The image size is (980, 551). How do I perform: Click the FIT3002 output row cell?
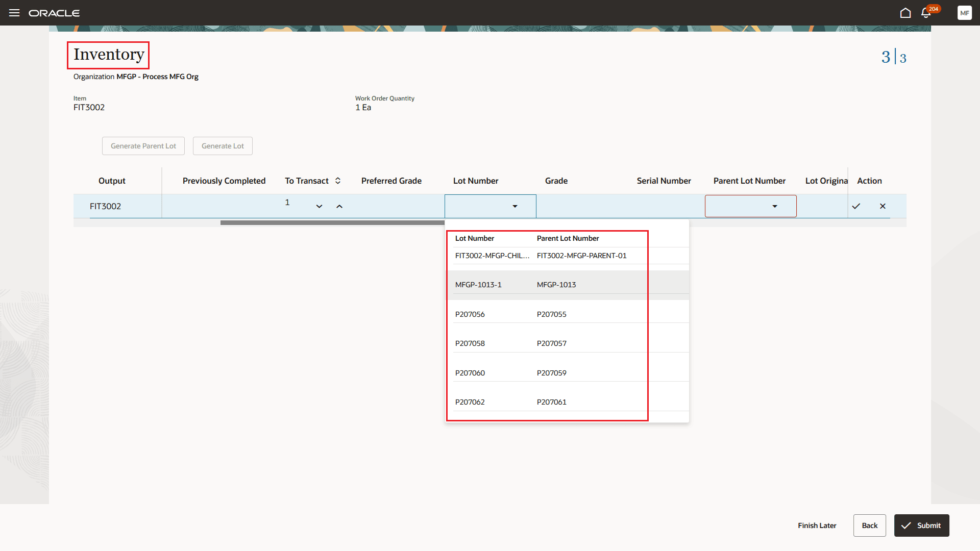coord(106,206)
